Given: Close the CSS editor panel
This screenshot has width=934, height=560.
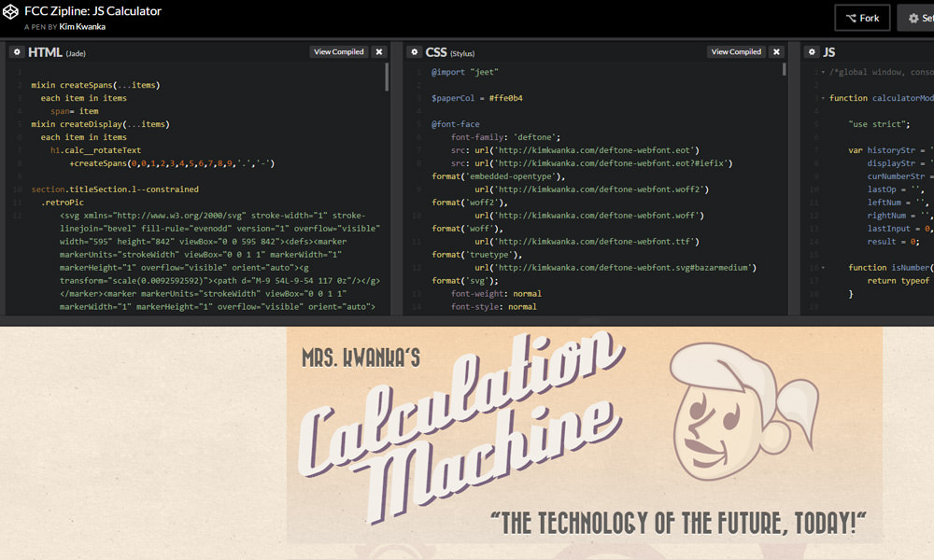Looking at the screenshot, I should [776, 51].
